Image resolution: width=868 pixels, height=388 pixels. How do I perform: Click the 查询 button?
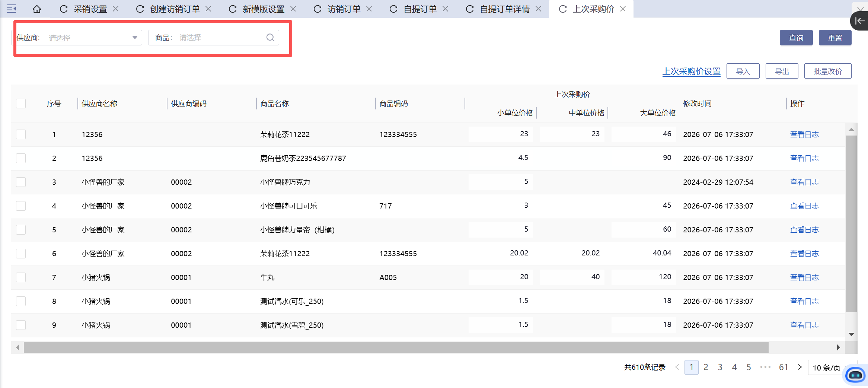point(796,38)
